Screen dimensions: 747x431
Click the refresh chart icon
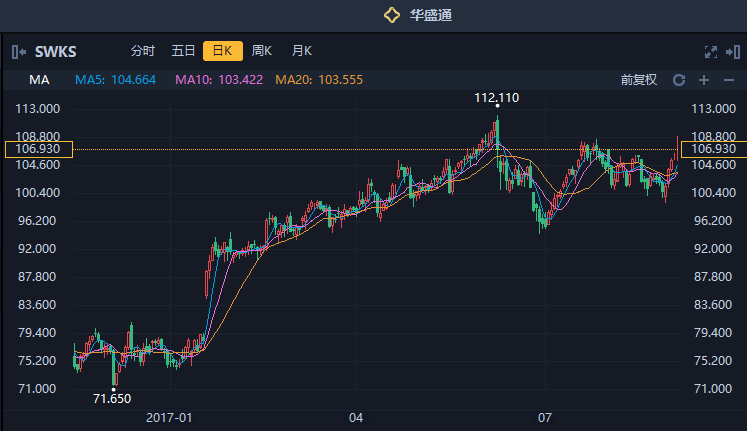(679, 80)
